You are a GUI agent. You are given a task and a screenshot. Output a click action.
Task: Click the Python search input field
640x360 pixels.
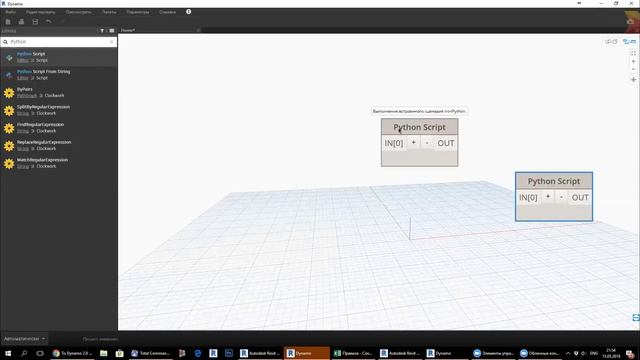pyautogui.click(x=59, y=42)
